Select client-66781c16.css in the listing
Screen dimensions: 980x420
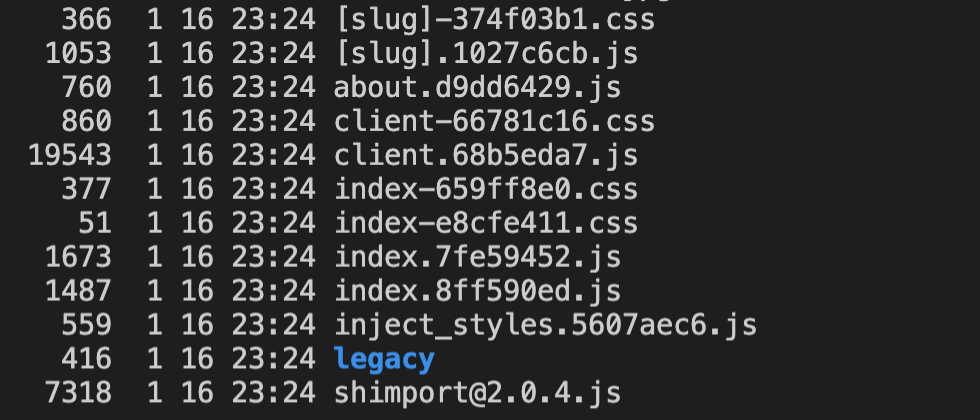[x=494, y=121]
